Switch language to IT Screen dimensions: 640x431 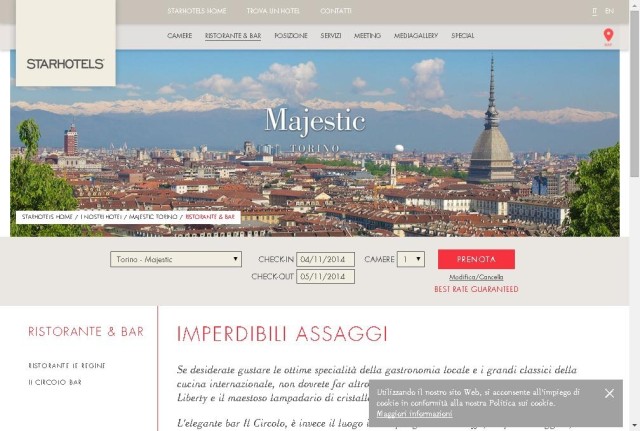click(594, 11)
